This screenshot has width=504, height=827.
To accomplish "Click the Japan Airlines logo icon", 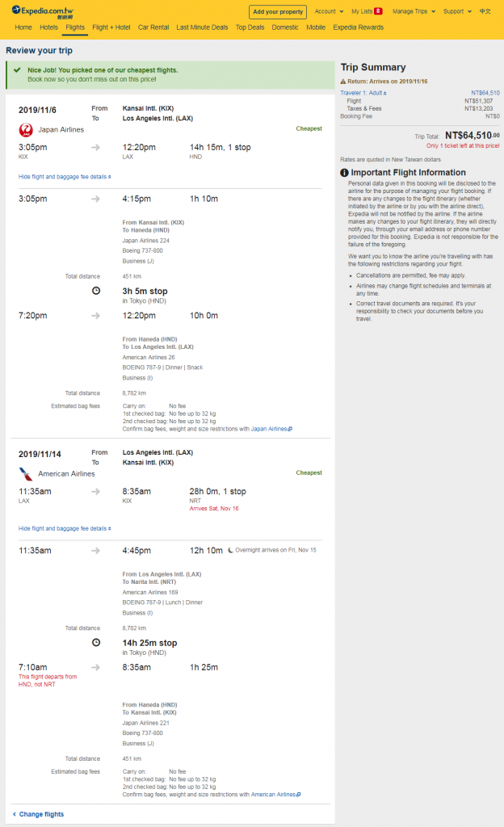I will click(26, 130).
